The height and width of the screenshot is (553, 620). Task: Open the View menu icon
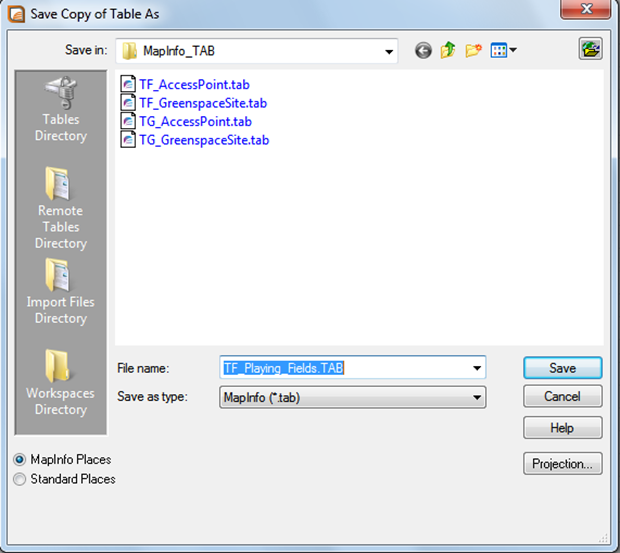(x=499, y=51)
